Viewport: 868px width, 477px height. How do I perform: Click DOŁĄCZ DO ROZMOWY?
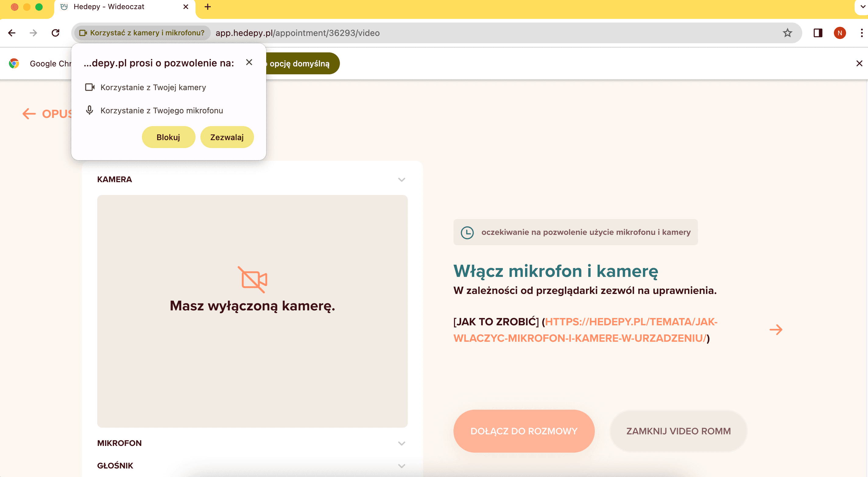click(x=524, y=430)
